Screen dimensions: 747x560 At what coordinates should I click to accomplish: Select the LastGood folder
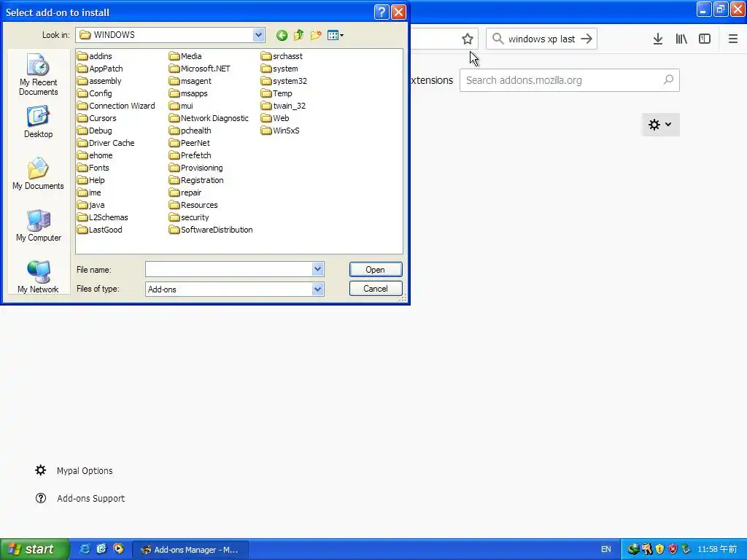click(99, 230)
